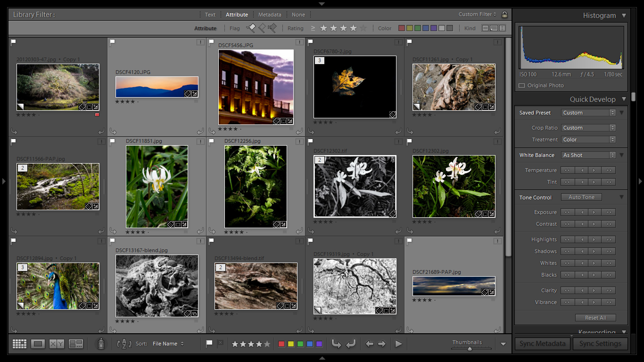Filter by red color label
644x362 pixels.
pos(402,28)
